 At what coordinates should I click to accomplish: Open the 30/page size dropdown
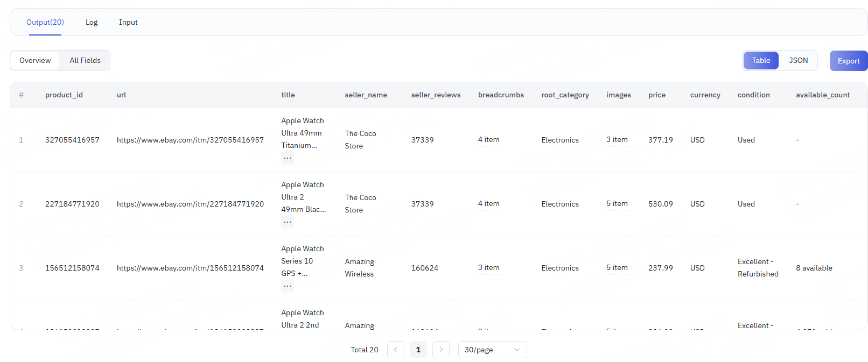tap(492, 350)
